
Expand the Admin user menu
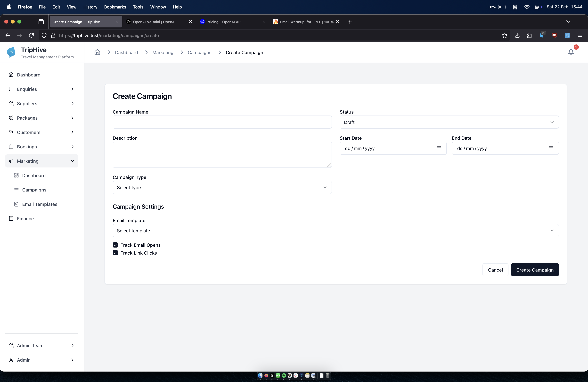41,360
